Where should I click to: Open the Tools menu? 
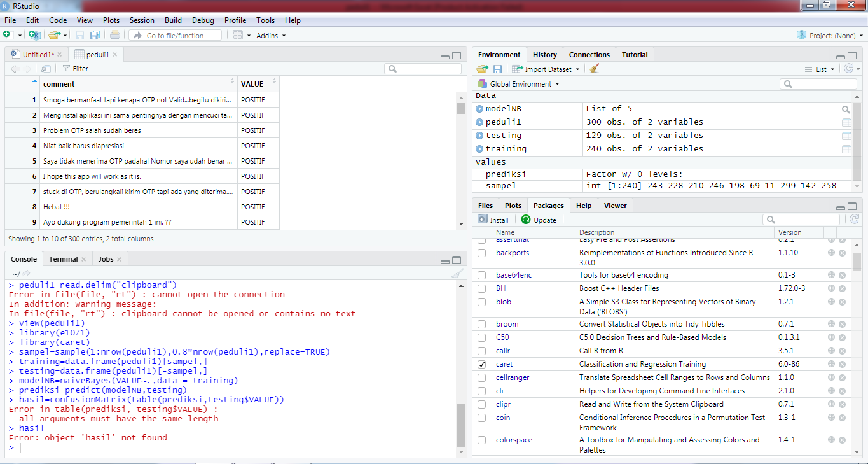click(x=266, y=20)
